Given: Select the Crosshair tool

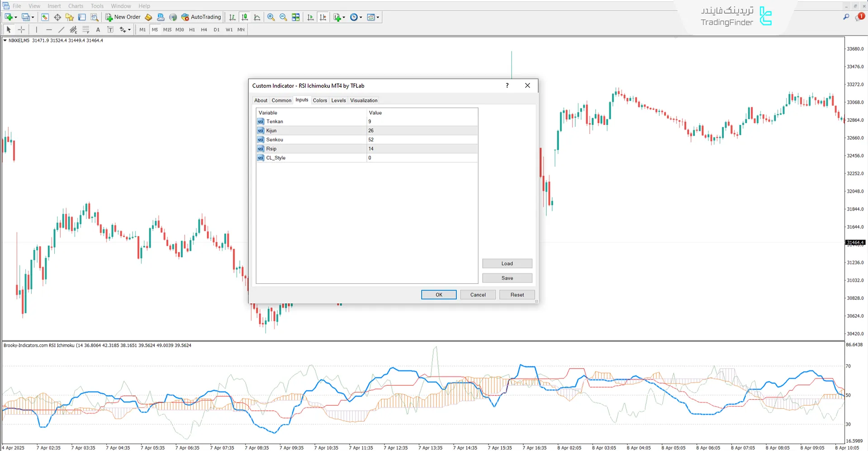Looking at the screenshot, I should (x=21, y=29).
